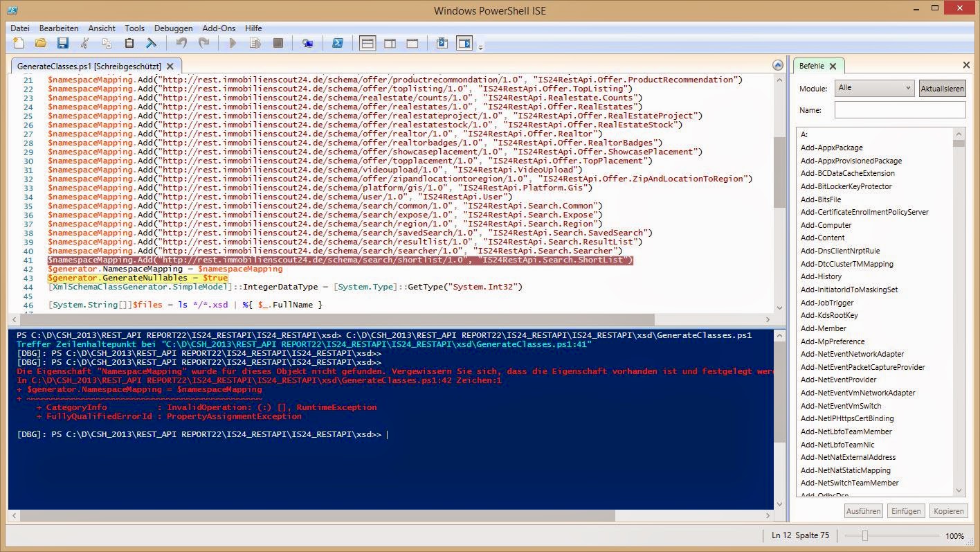Create a new script with the New icon

(19, 44)
